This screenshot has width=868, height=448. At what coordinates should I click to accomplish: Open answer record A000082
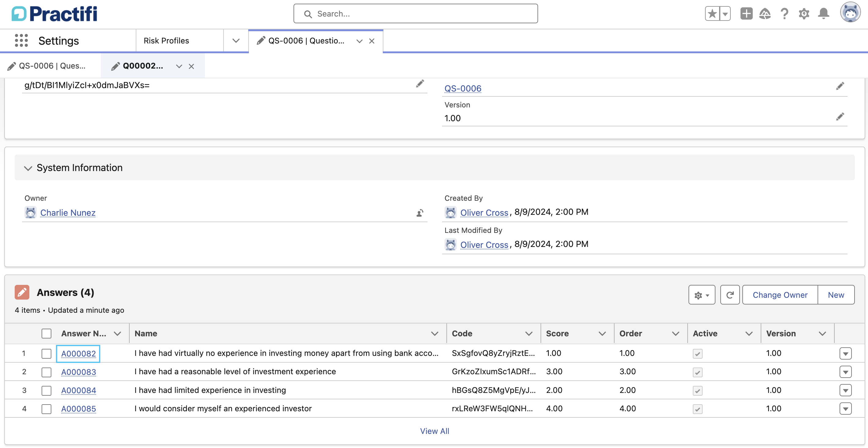click(78, 353)
